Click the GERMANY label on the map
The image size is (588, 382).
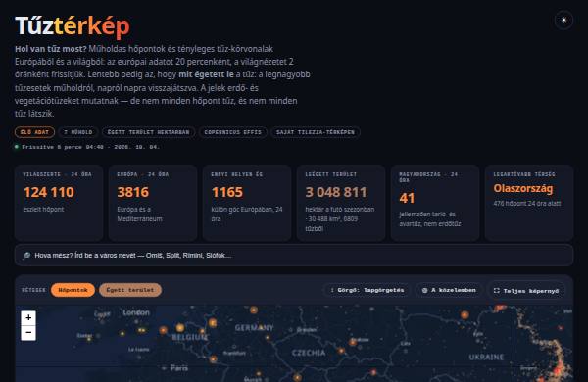254,328
